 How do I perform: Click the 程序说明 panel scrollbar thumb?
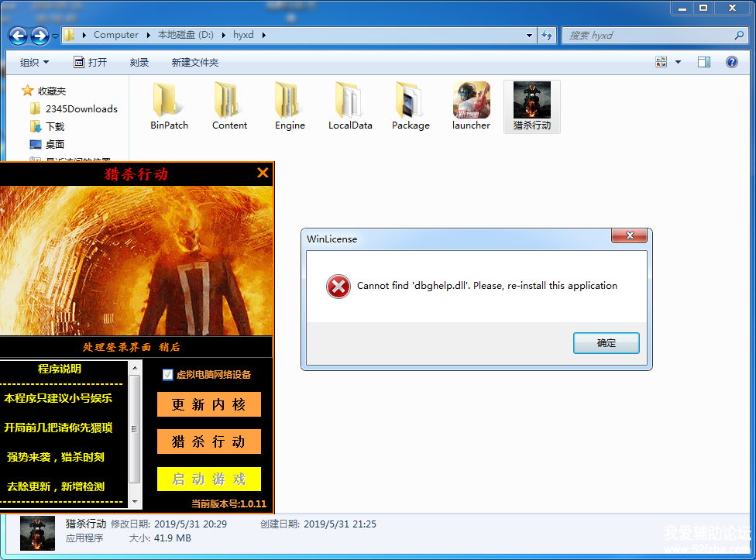tap(135, 429)
